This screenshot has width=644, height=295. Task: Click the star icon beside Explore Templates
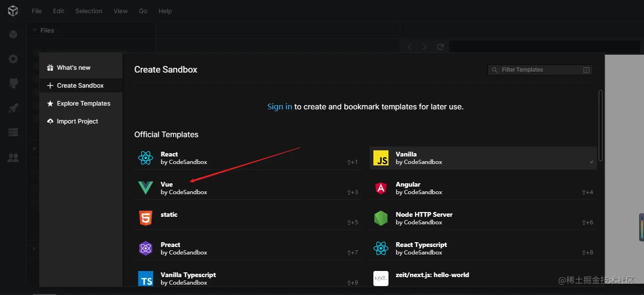point(50,104)
